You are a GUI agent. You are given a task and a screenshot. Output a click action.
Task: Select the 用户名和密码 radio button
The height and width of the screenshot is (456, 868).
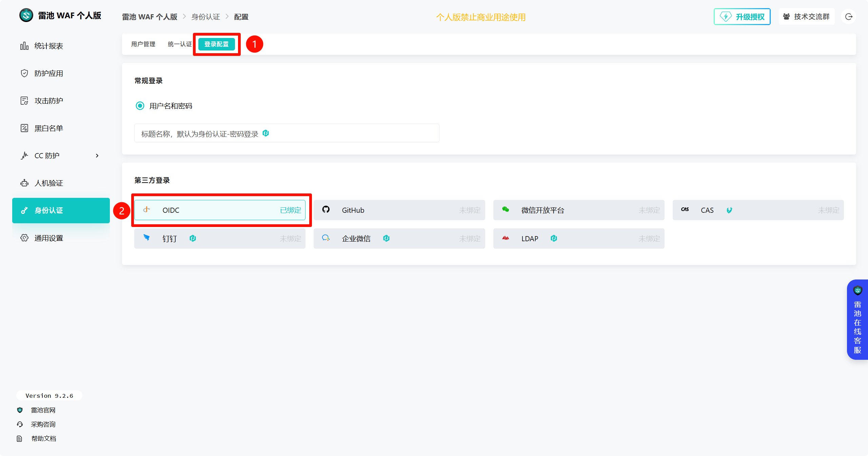pyautogui.click(x=140, y=106)
